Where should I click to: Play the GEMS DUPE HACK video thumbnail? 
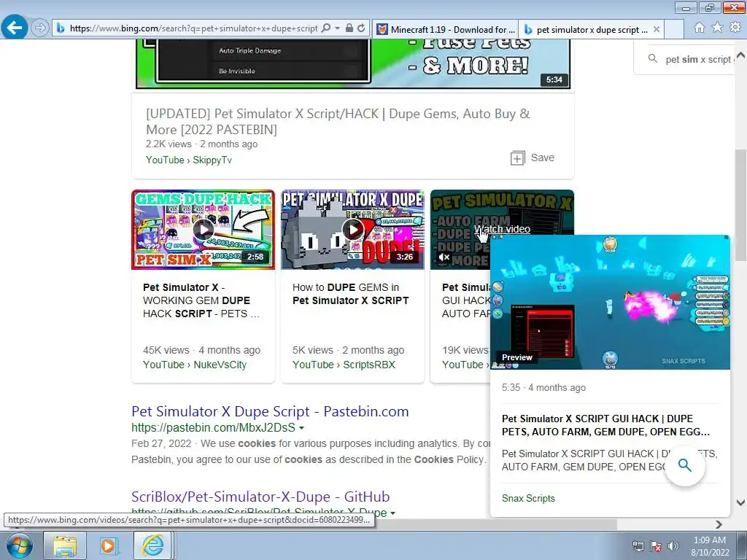[x=203, y=230]
